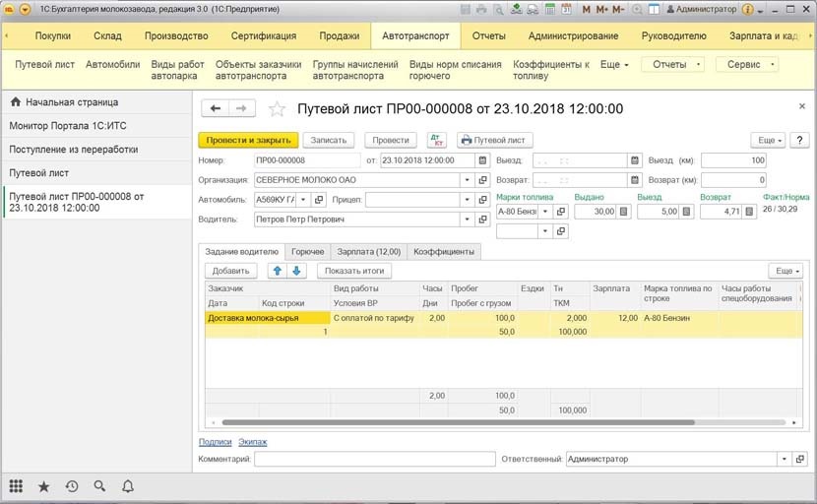The height and width of the screenshot is (504, 817).
Task: Open info icon in title bar
Action: tap(748, 10)
